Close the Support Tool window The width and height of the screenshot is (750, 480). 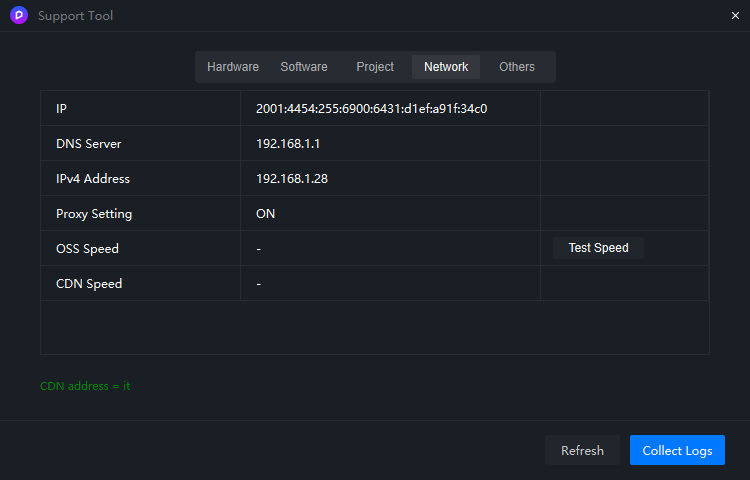pyautogui.click(x=735, y=16)
